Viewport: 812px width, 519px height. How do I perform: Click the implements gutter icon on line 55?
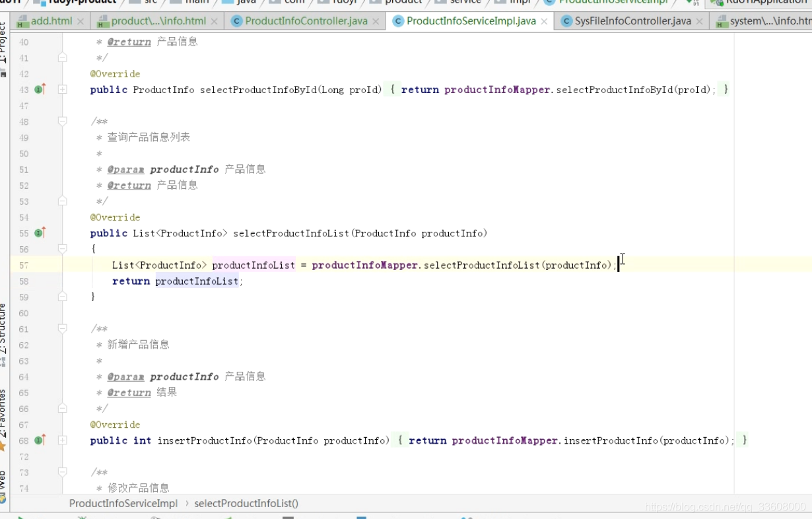(40, 232)
